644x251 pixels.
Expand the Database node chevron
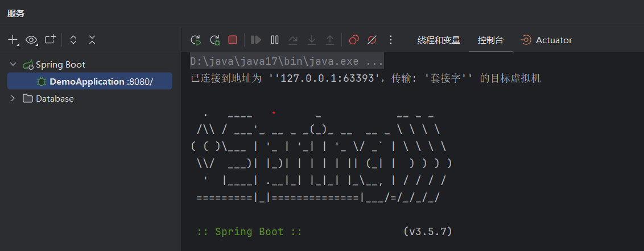(x=13, y=98)
